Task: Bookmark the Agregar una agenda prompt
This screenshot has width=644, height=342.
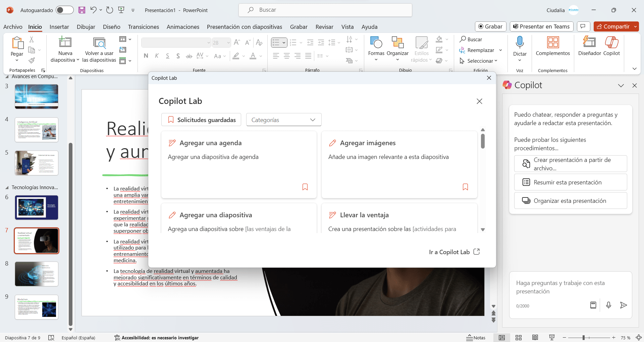Action: tap(305, 187)
